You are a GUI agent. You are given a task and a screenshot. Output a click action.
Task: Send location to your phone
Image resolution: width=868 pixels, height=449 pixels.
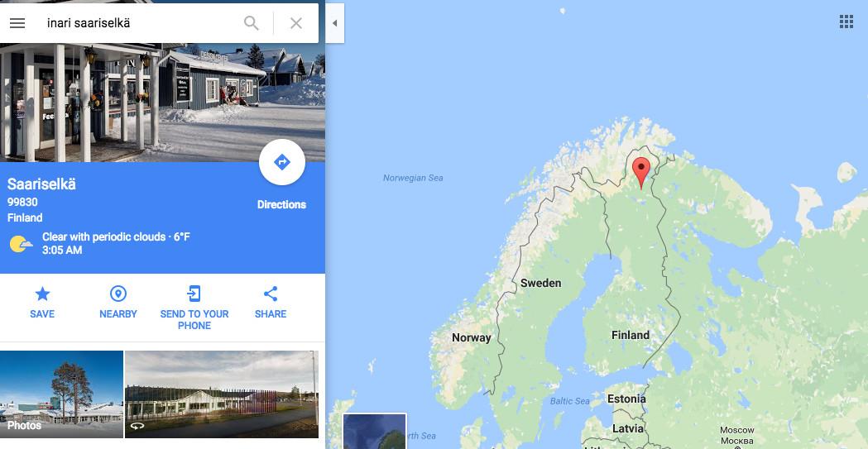pyautogui.click(x=194, y=308)
